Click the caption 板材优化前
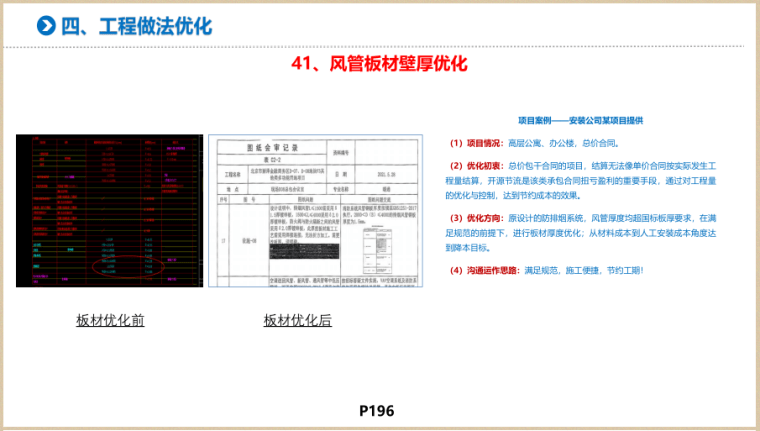 [110, 320]
